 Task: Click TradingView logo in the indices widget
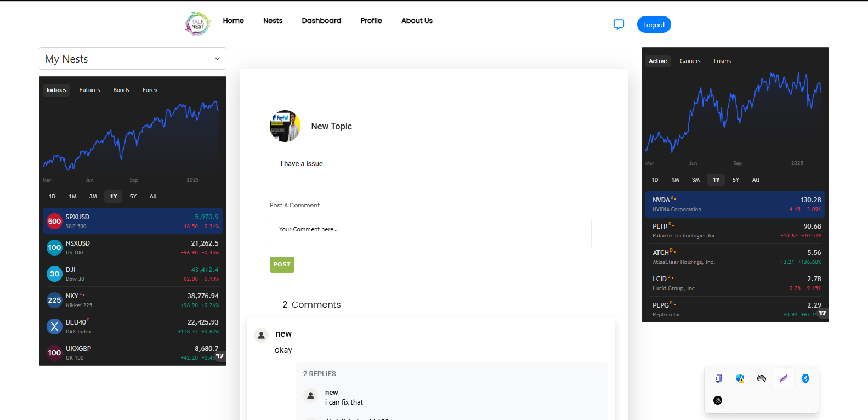[x=219, y=356]
